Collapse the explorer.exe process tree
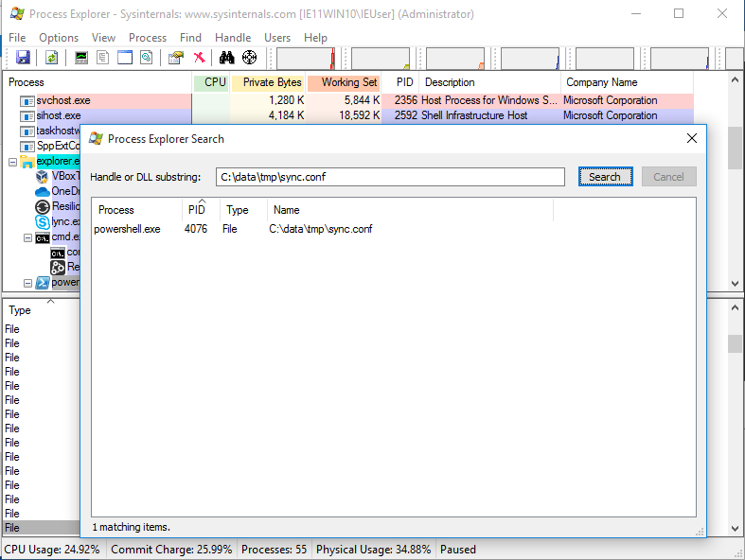Screen dimensions: 745x560 point(13,162)
